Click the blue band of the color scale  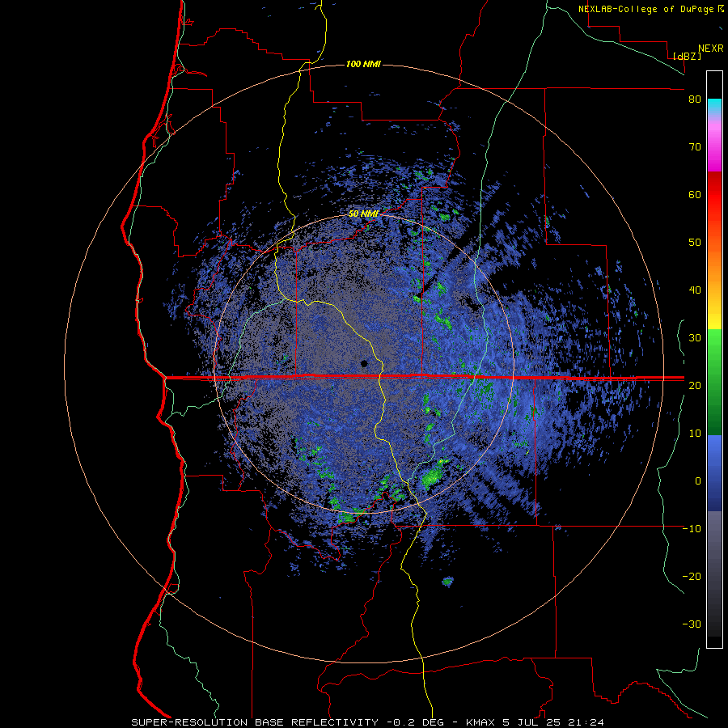(714, 472)
